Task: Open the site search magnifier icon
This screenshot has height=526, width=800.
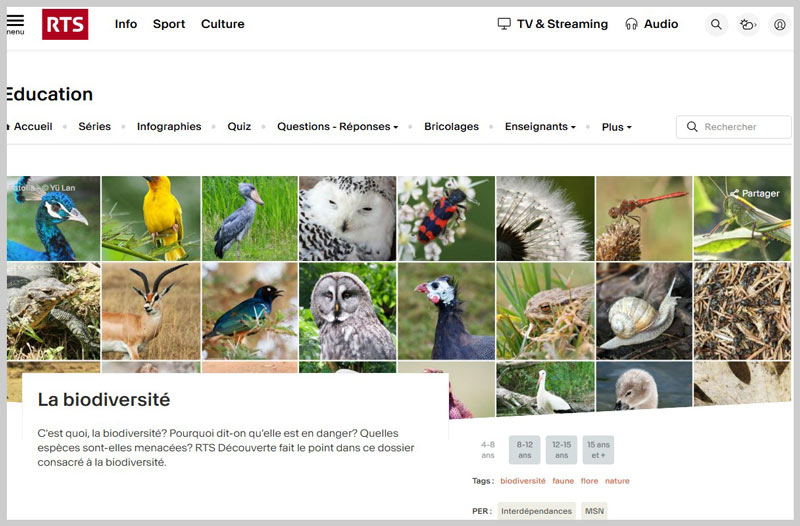Action: coord(716,24)
